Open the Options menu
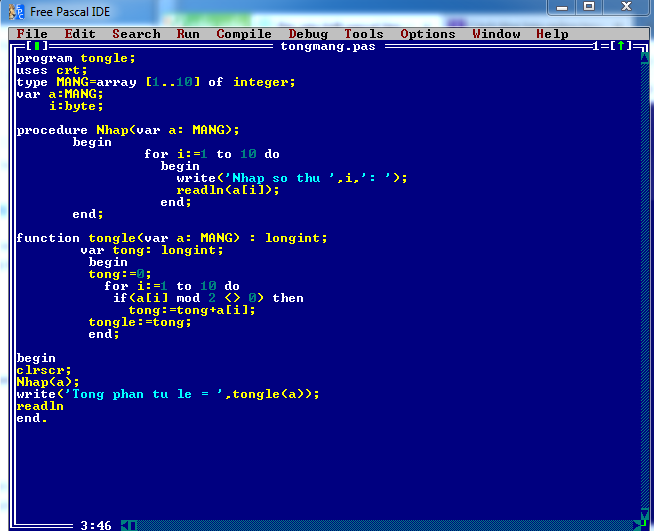The image size is (654, 531). [428, 34]
